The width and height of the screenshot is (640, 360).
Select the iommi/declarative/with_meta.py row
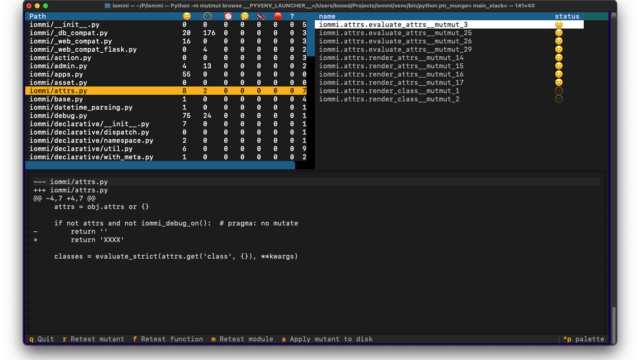[x=166, y=157]
